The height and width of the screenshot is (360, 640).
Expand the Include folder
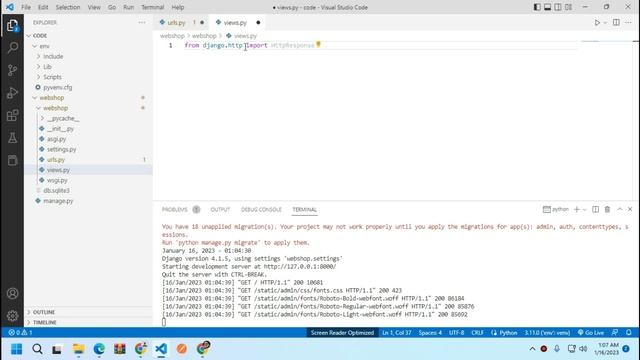pyautogui.click(x=53, y=56)
